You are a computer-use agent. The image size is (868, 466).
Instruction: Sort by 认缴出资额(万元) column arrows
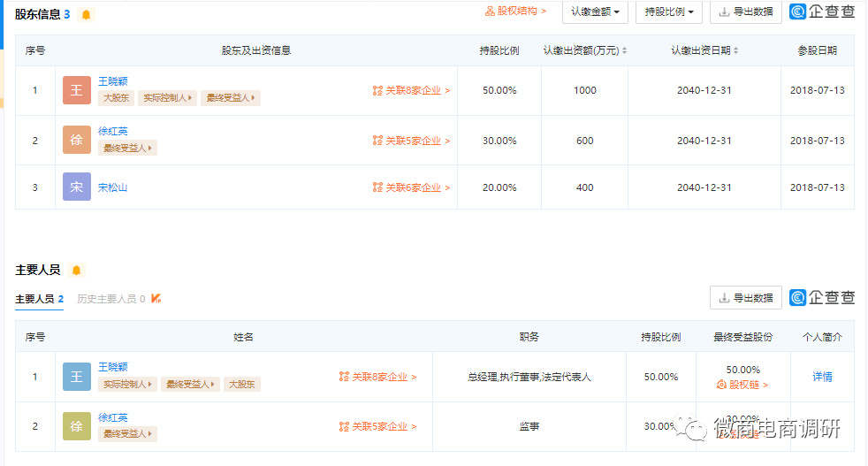[x=624, y=51]
